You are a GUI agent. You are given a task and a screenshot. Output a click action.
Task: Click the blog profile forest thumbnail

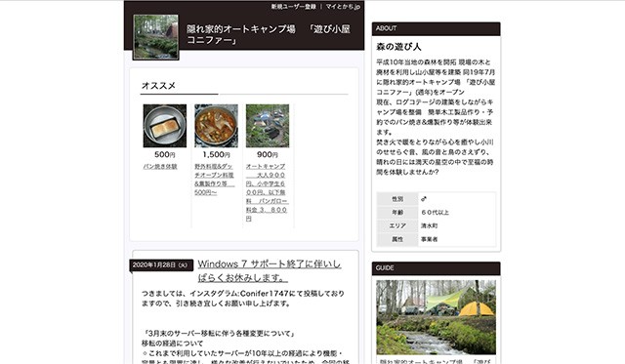[x=156, y=37]
